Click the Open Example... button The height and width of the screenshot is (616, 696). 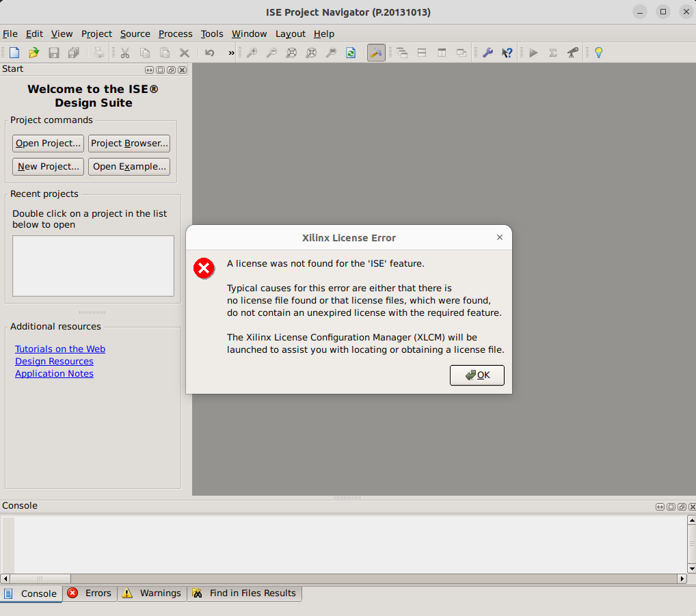[129, 166]
